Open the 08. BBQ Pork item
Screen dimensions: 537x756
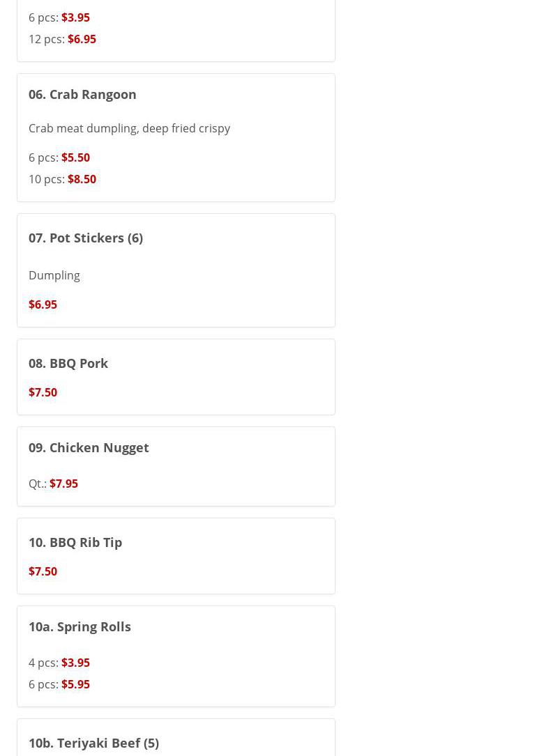pos(68,363)
